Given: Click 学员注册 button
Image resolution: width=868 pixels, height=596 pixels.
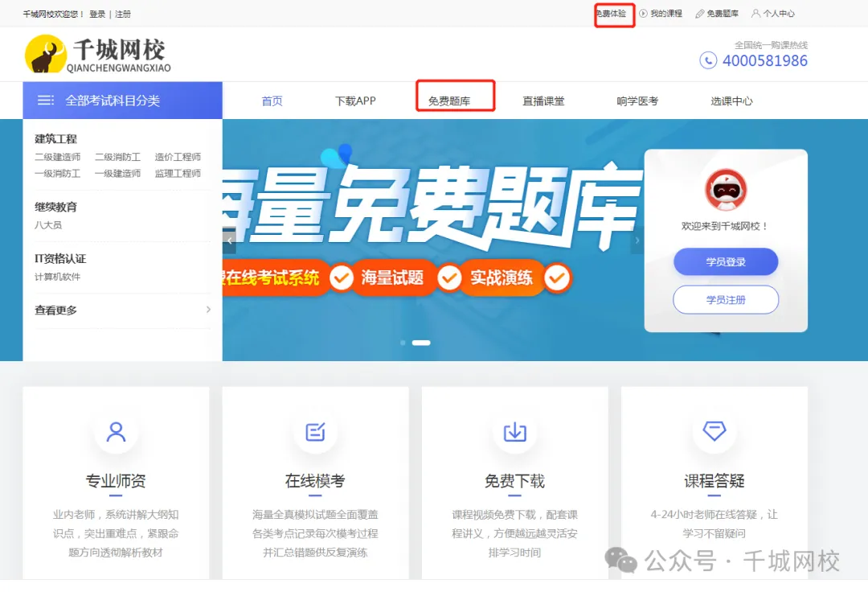Looking at the screenshot, I should (x=726, y=300).
